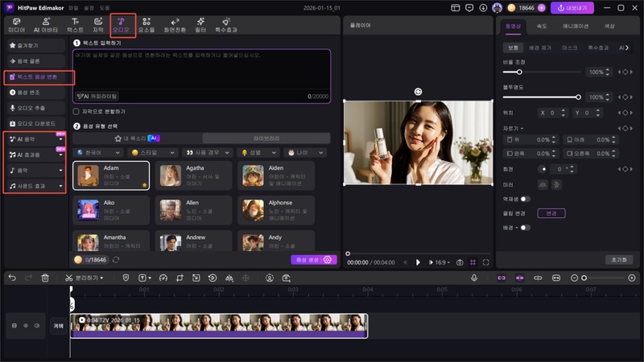Expand the AI music (AI 음악) sidebar section
The width and height of the screenshot is (644, 362).
coord(36,139)
